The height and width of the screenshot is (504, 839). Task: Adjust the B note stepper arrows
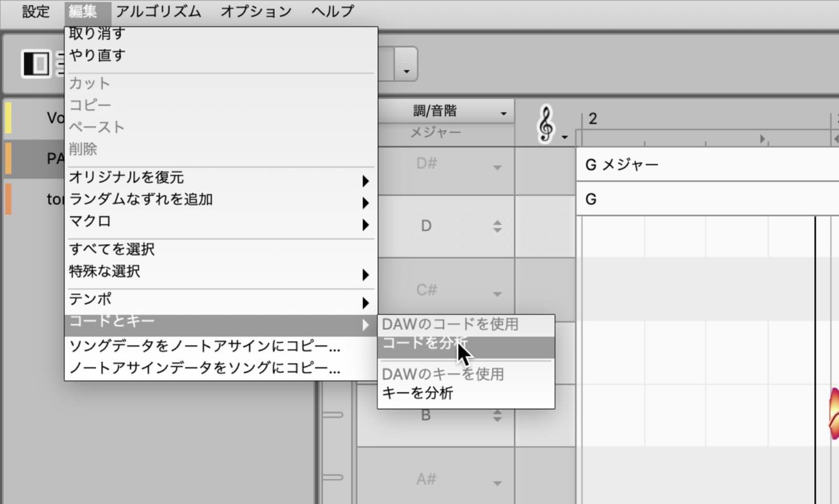(x=497, y=416)
